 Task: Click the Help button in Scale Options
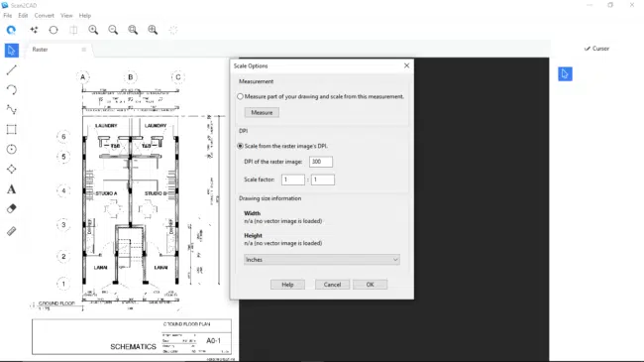click(287, 285)
